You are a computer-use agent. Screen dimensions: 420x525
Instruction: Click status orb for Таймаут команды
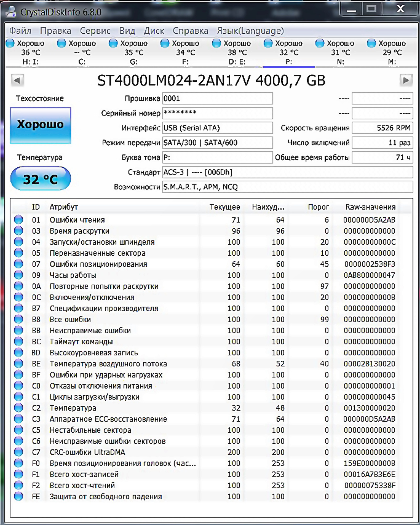18,341
